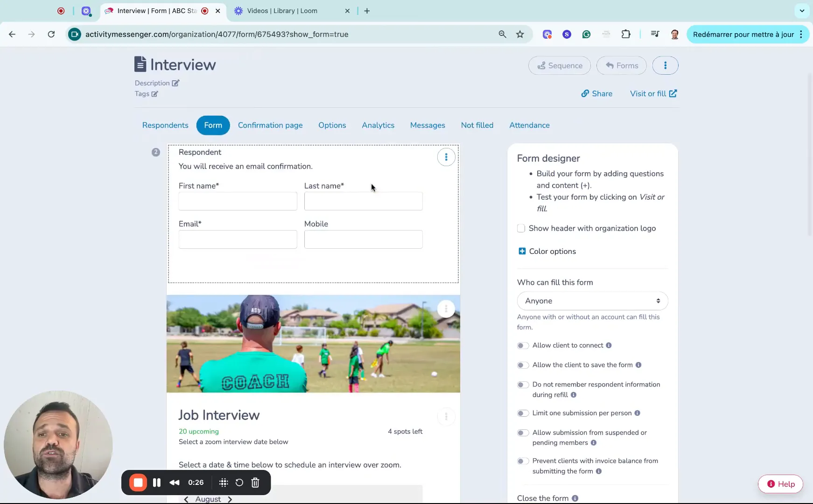Open Chrome menu on update button
The image size is (813, 504).
point(801,34)
